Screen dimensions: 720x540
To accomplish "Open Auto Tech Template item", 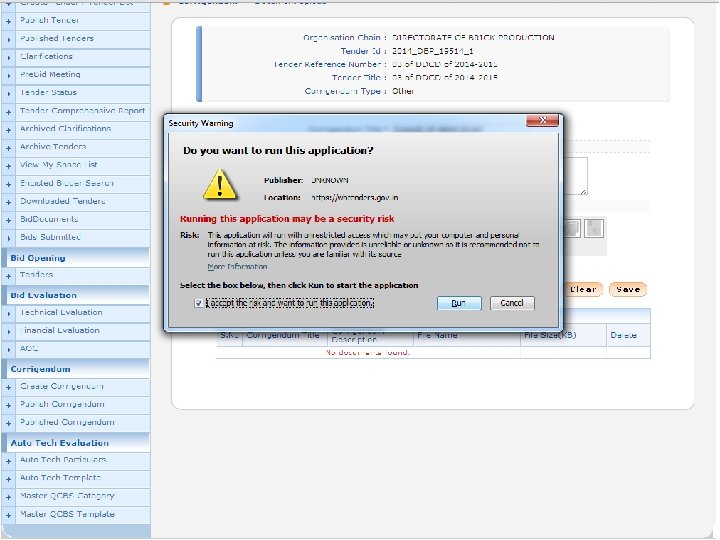I will coord(60,478).
